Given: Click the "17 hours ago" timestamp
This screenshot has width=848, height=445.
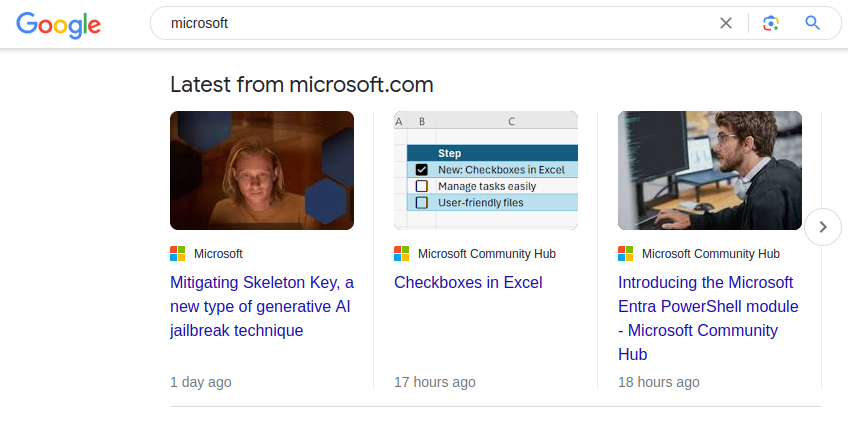Looking at the screenshot, I should [x=435, y=382].
